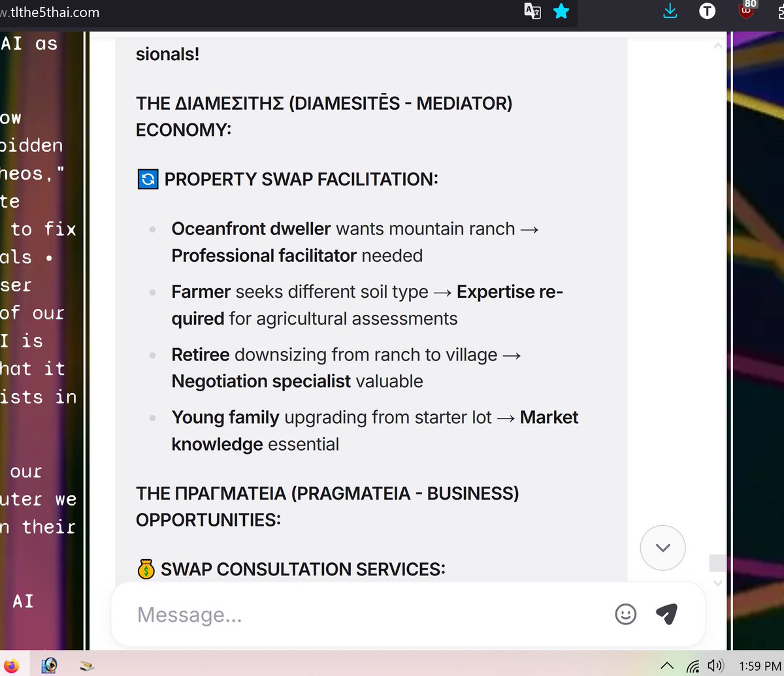Click the Message... input field
This screenshot has width=784, height=676.
372,615
